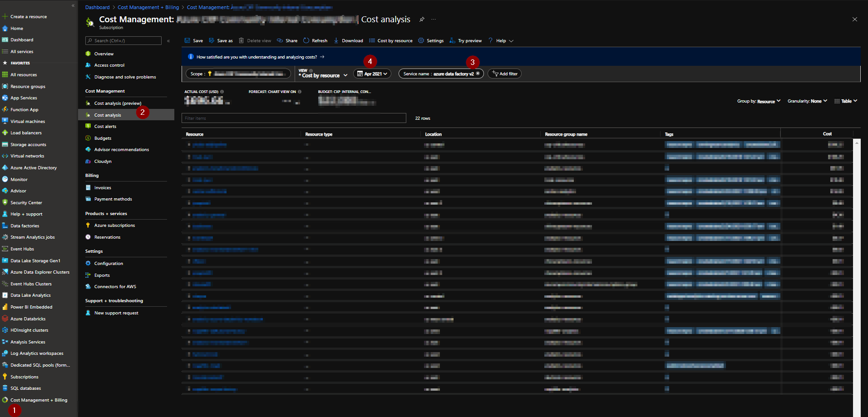Click Cost Management + Billing breadcrumb link

(148, 7)
